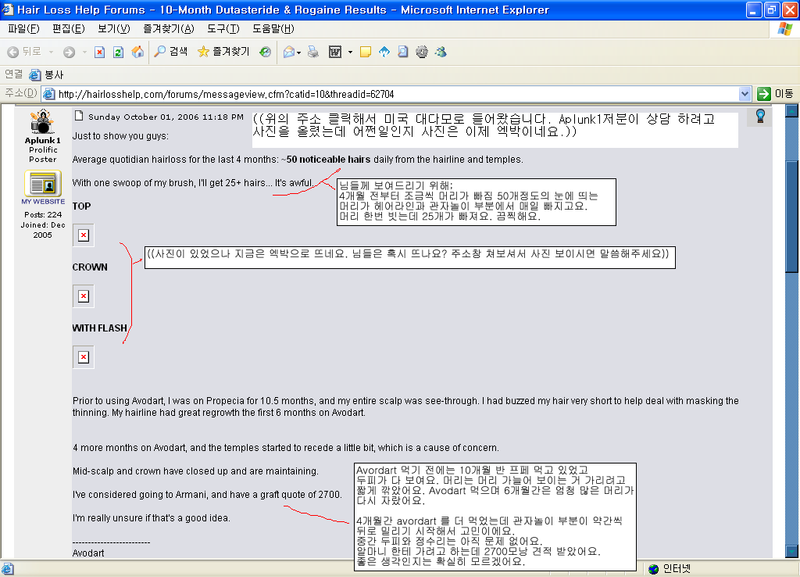Click the Windows flag throbber logo
Viewport: 800px width, 577px height.
[785, 29]
